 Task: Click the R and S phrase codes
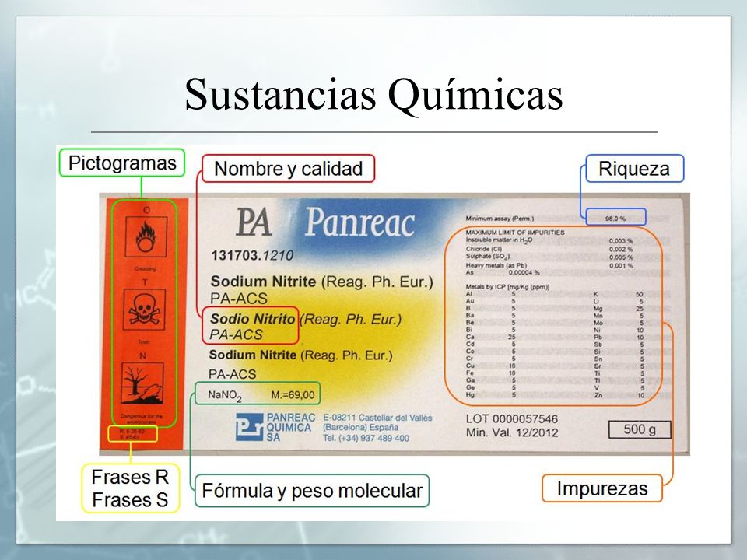(132, 434)
